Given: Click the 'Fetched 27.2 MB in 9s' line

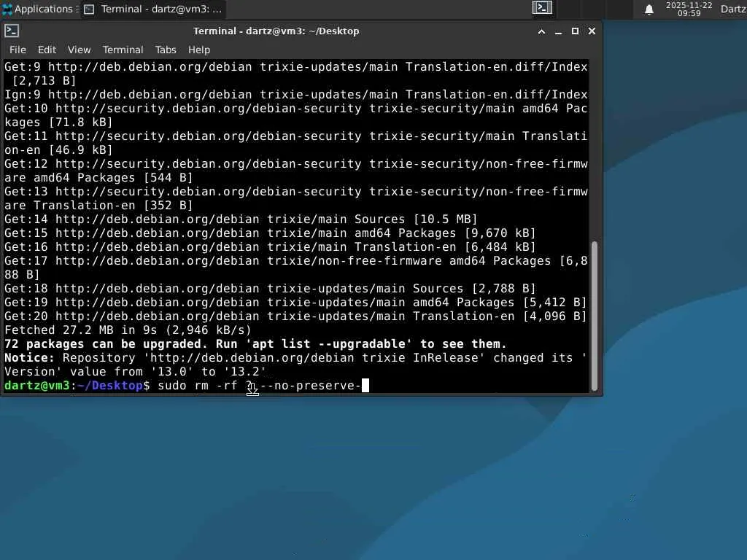Looking at the screenshot, I should pos(128,330).
